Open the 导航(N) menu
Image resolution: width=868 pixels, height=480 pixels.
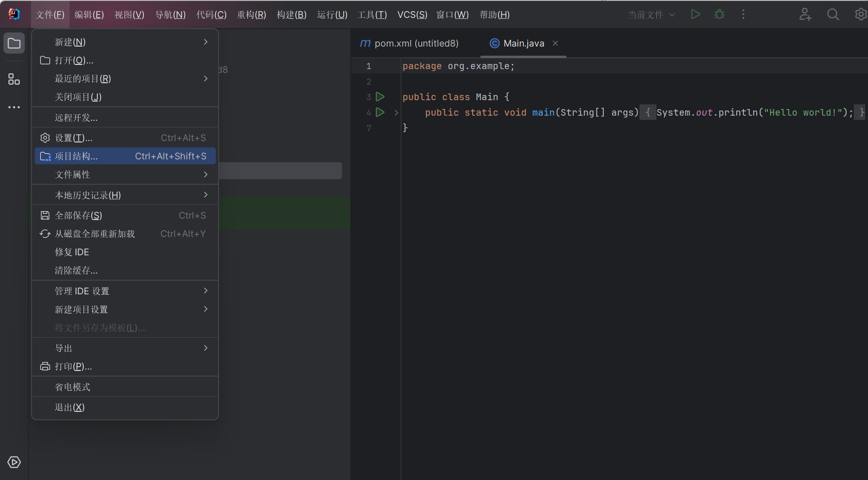[x=170, y=15]
